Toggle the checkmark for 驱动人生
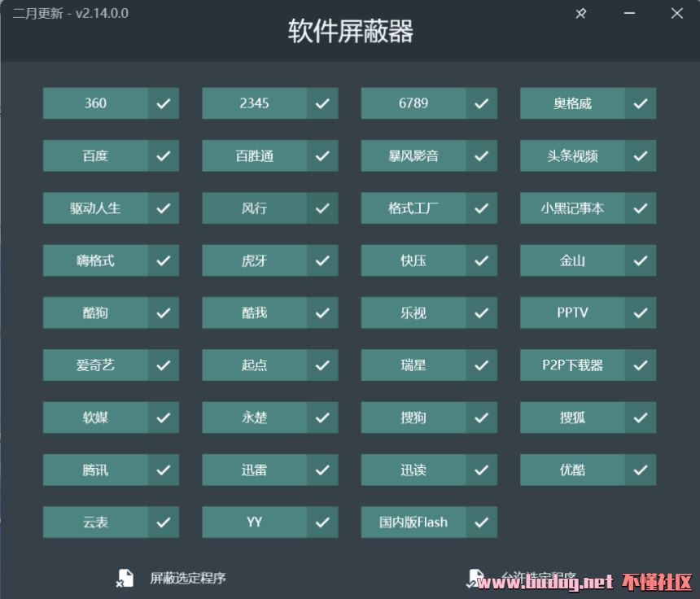The width and height of the screenshot is (700, 599). click(x=164, y=208)
